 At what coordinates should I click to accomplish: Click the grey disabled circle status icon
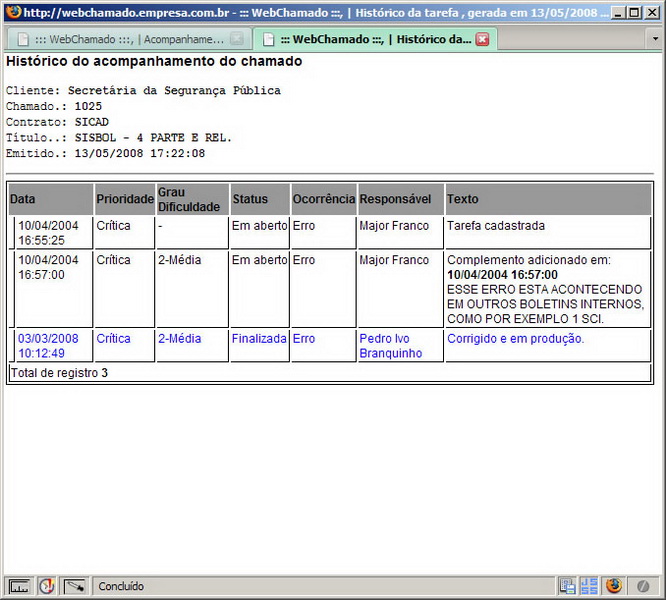[644, 586]
